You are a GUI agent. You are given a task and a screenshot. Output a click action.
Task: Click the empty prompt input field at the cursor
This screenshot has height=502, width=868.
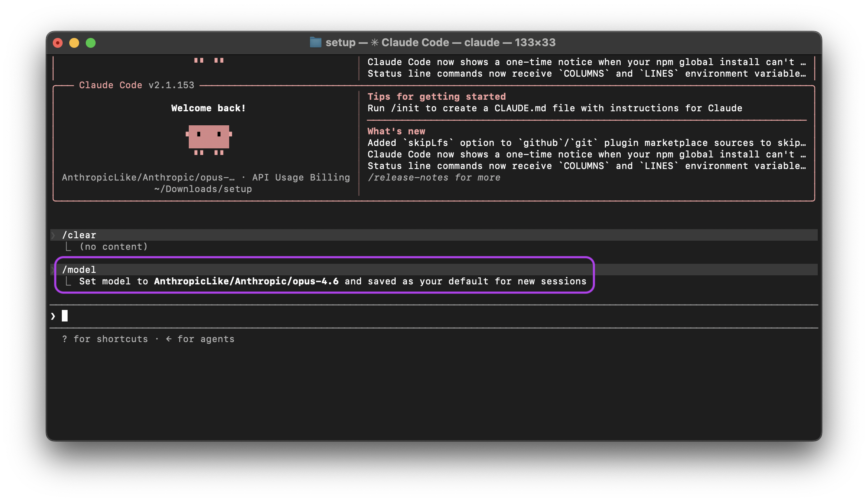pos(434,316)
